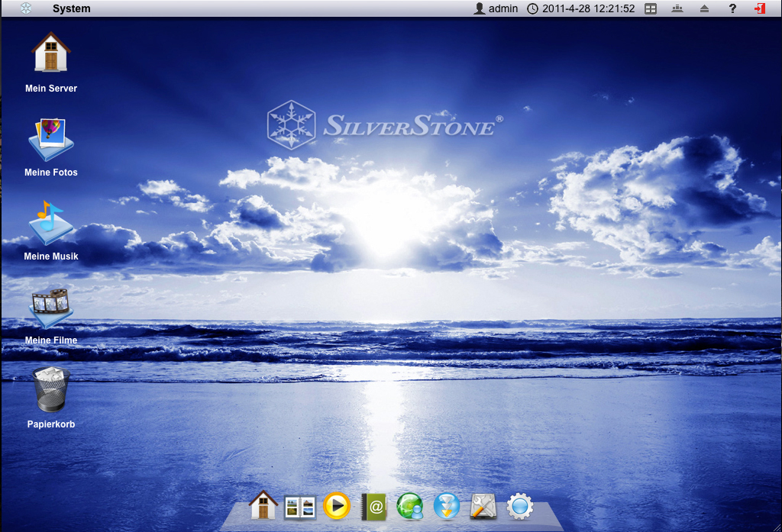
Task: Open the Meine Fotos desktop icon
Action: click(51, 140)
